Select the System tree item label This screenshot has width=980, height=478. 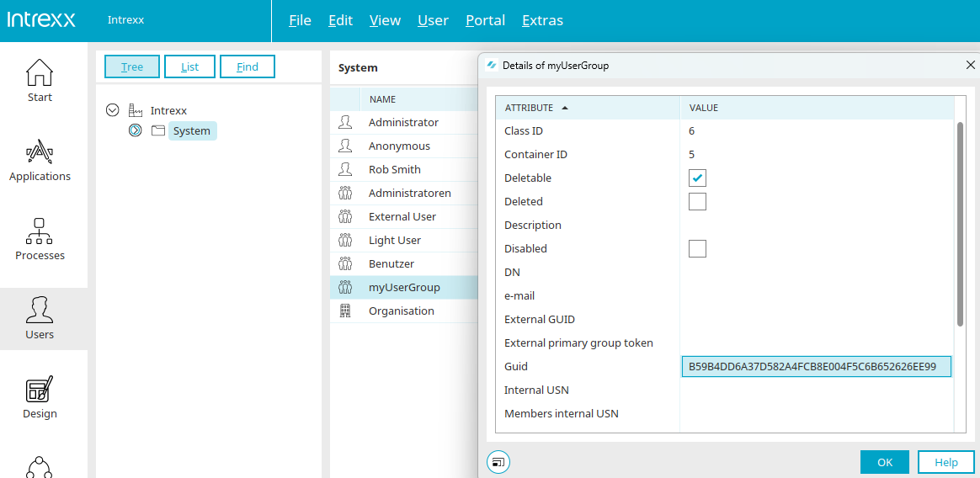pyautogui.click(x=193, y=131)
